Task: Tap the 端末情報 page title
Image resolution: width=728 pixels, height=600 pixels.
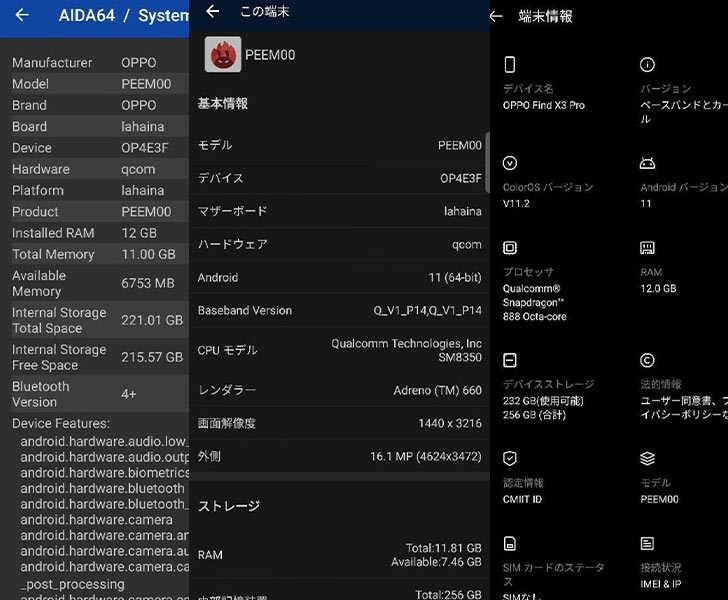Action: pyautogui.click(x=546, y=17)
